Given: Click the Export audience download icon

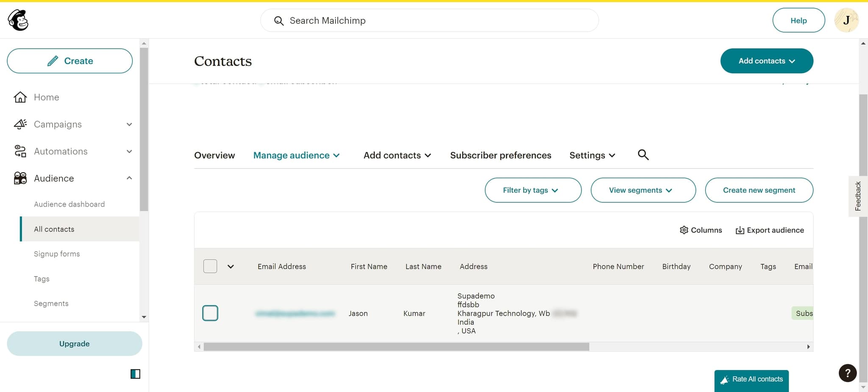Looking at the screenshot, I should point(740,230).
